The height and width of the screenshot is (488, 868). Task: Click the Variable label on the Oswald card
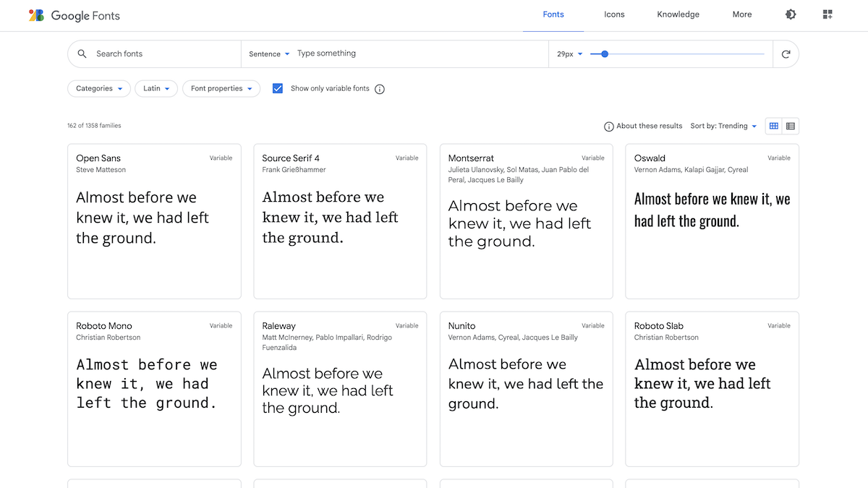tap(779, 158)
